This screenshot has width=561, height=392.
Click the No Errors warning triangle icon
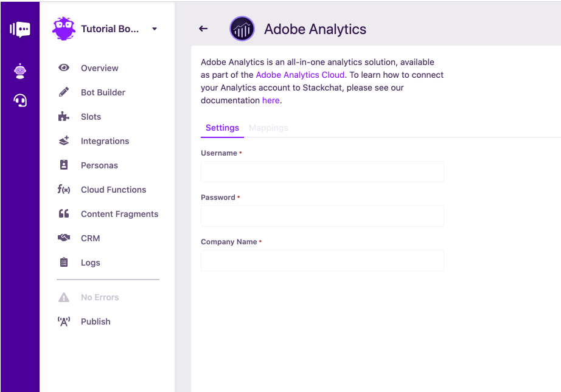[x=64, y=297]
